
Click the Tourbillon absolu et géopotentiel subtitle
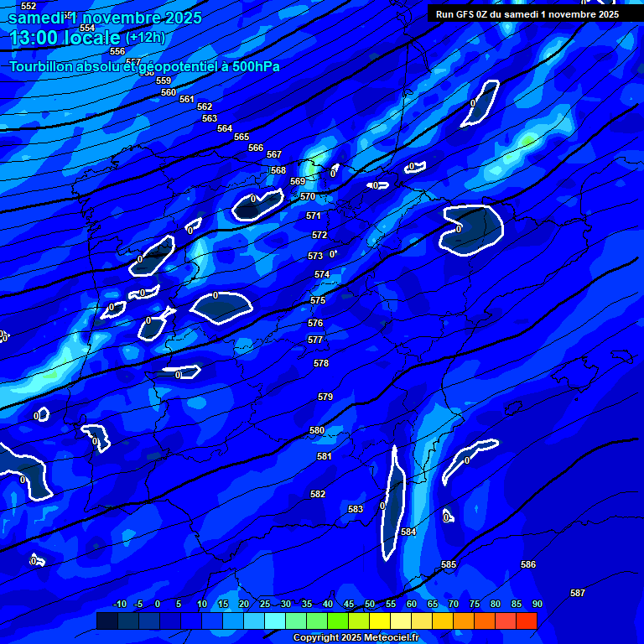pyautogui.click(x=144, y=67)
